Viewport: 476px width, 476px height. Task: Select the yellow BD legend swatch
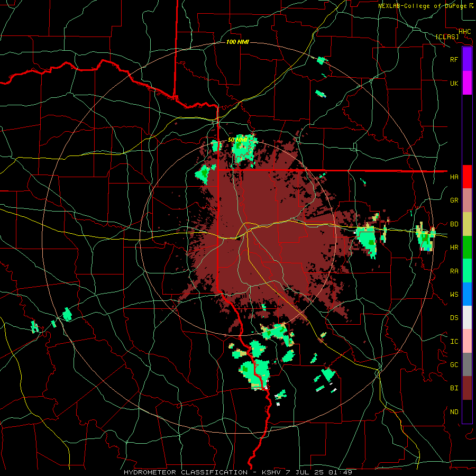(x=467, y=224)
